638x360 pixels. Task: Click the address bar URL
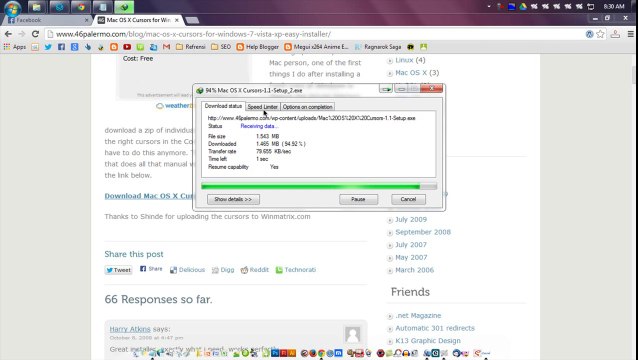coord(193,34)
